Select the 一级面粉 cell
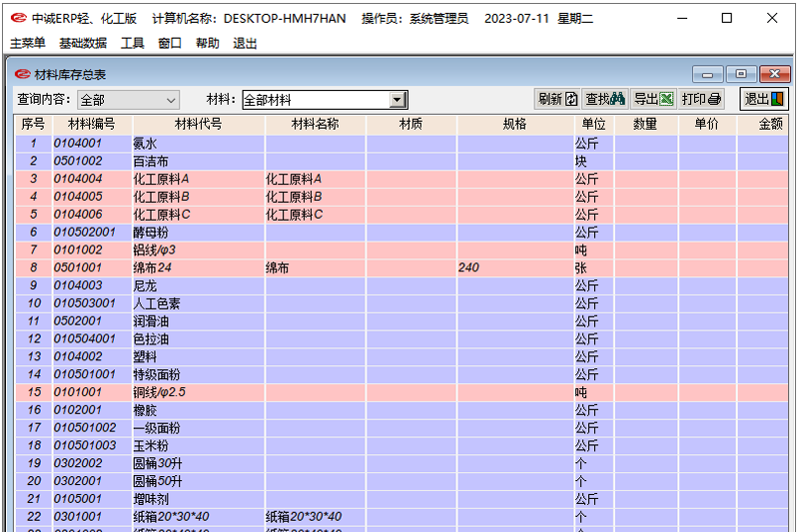Viewport: 799px width, 532px height. click(x=198, y=428)
